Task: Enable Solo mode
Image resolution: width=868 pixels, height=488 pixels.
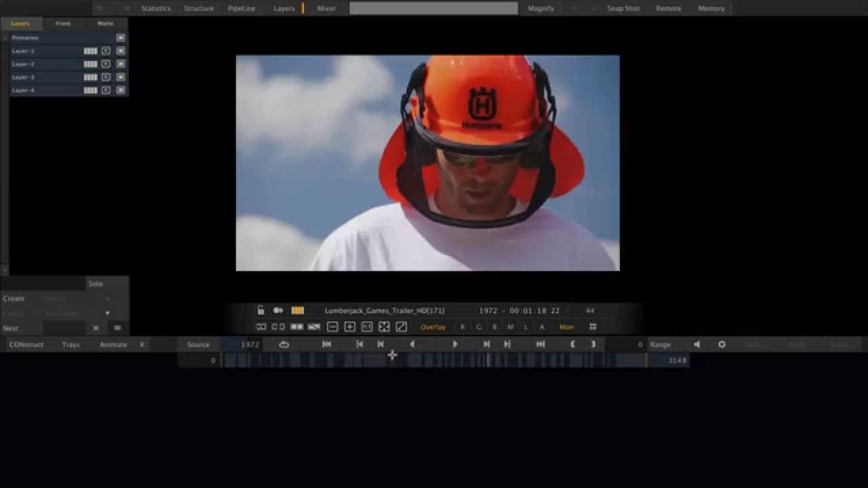Action: 96,283
